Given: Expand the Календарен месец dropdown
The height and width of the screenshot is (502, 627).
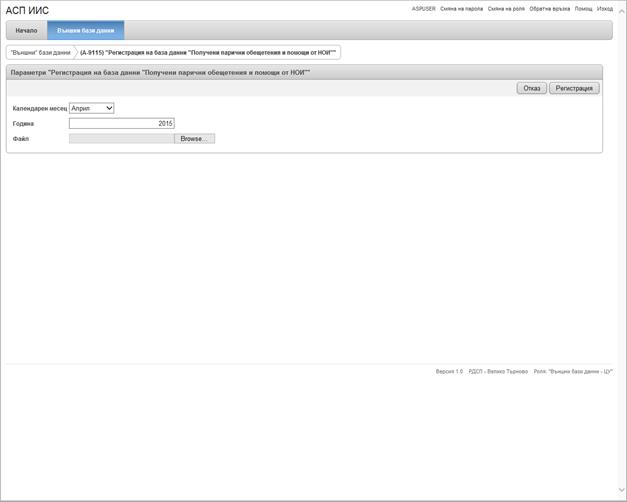Looking at the screenshot, I should (x=92, y=108).
